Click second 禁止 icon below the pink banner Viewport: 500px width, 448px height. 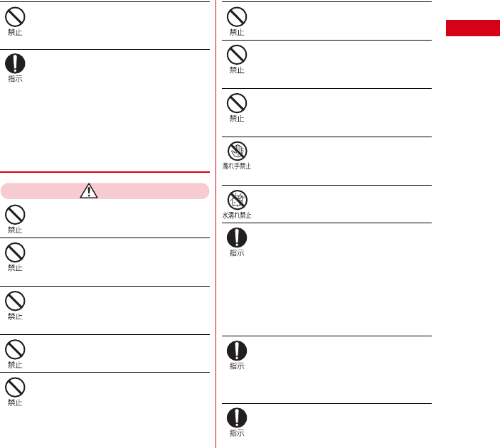tap(15, 252)
